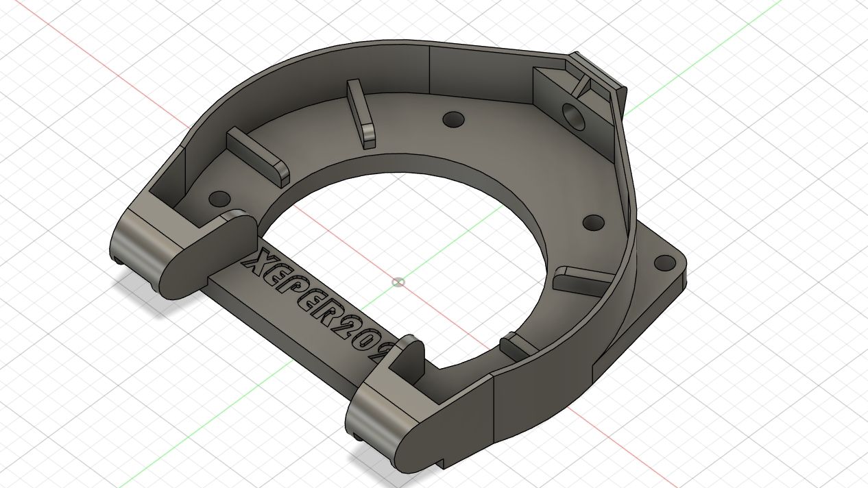Click the small hole near the left wall
Image resolution: width=868 pixels, height=488 pixels.
(x=219, y=199)
